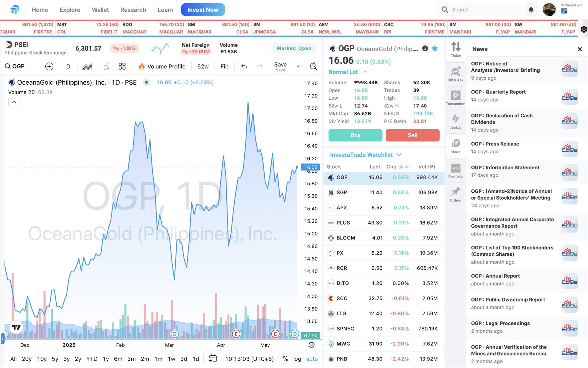Image resolution: width=588 pixels, height=368 pixels.
Task: Select the News side panel icon
Action: tap(456, 146)
